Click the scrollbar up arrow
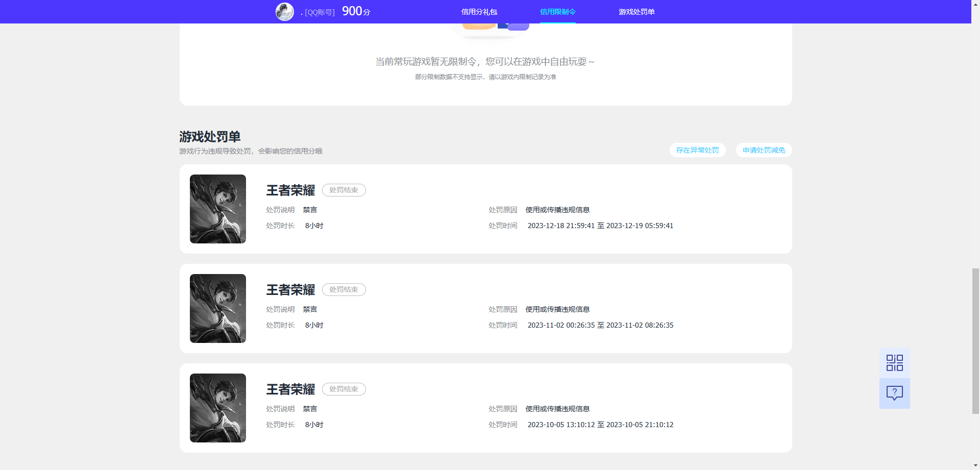This screenshot has height=470, width=980. click(x=975, y=4)
